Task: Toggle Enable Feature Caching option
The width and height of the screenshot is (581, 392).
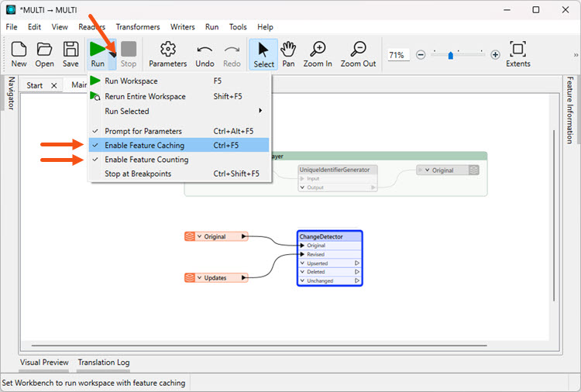Action: [179, 145]
